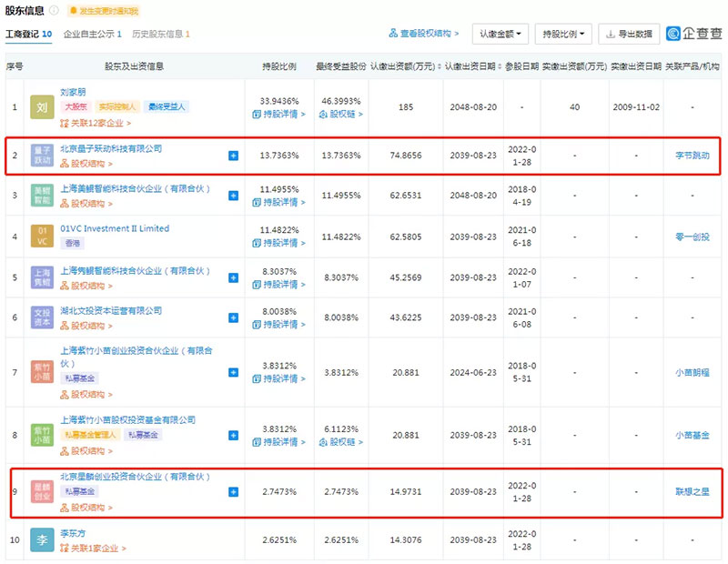Select the 实际控制人 tag on 刘家朋

(117, 107)
